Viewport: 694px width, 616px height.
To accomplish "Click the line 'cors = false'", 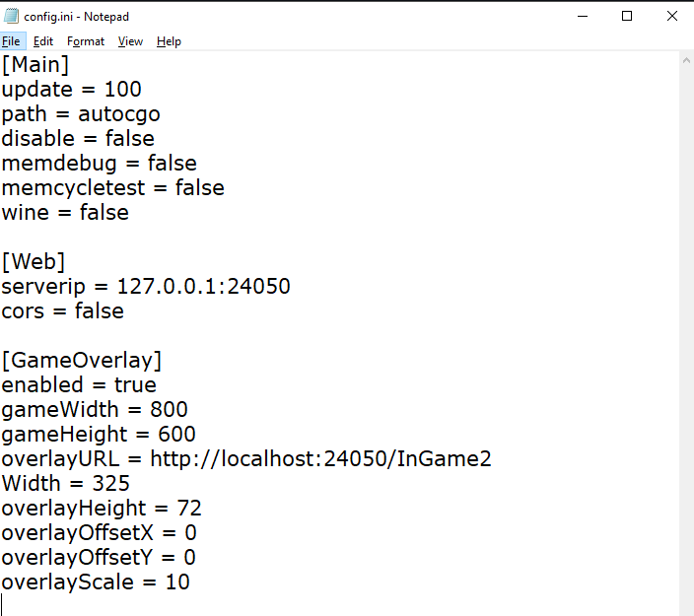I will (62, 311).
